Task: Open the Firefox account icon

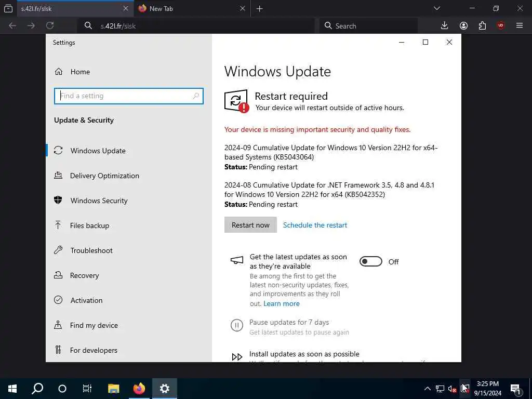Action: coord(463,25)
